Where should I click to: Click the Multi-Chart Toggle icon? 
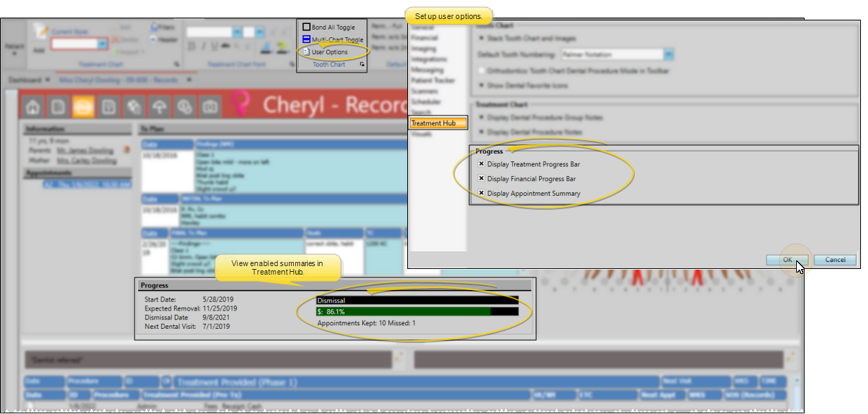(306, 40)
